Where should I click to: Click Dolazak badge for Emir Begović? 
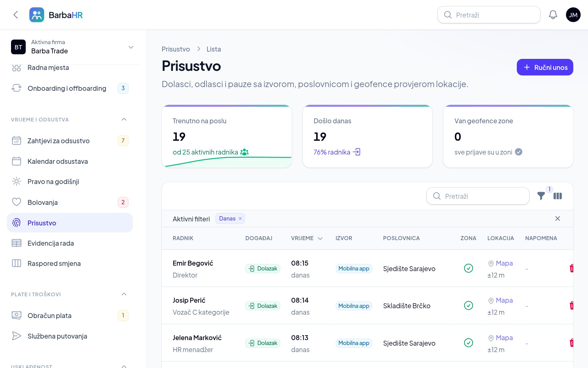click(x=263, y=269)
